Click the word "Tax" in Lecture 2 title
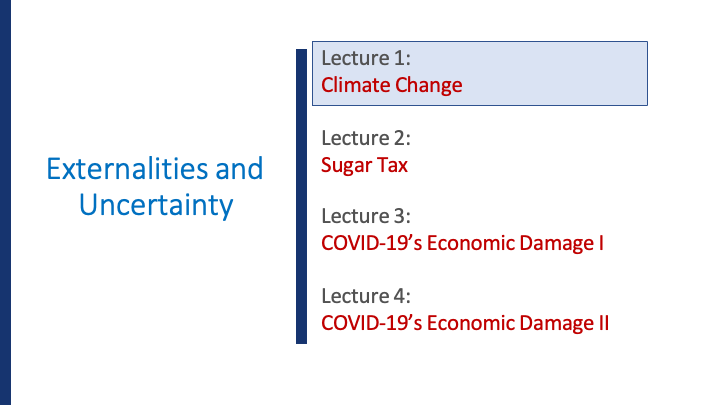Screen dimensions: 720x405 [391, 165]
